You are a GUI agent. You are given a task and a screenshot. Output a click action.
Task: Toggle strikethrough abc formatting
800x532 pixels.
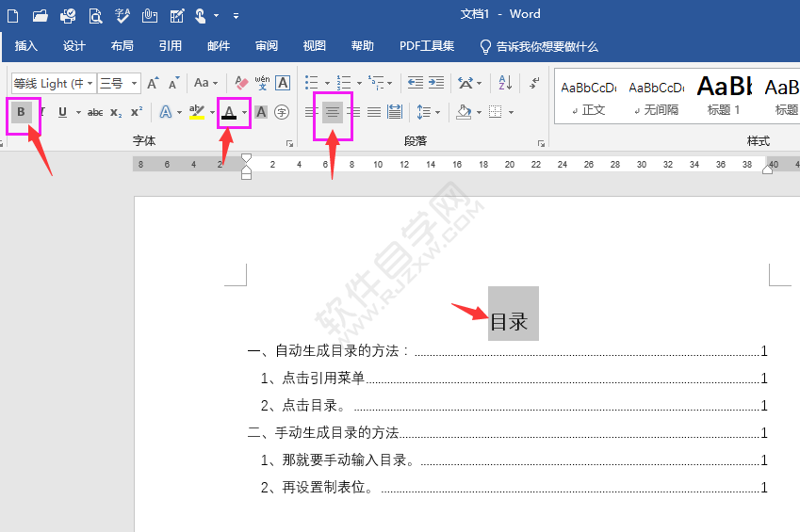pyautogui.click(x=95, y=112)
